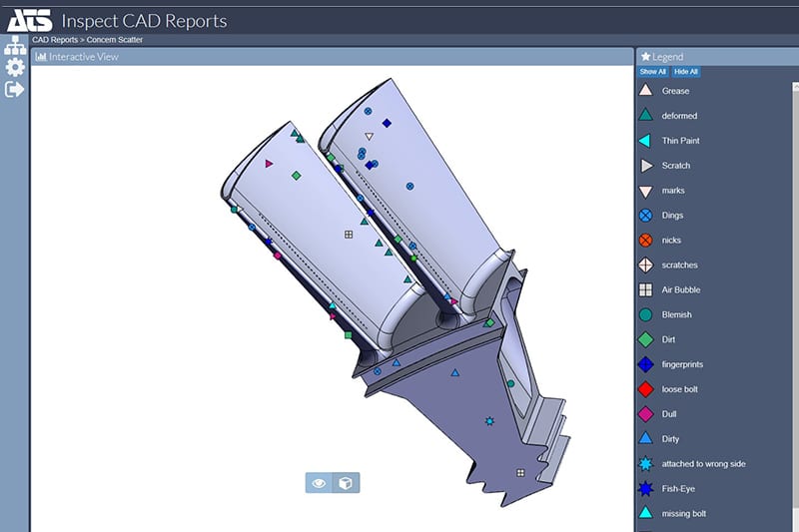This screenshot has height=532, width=799.
Task: Toggle Dings legend crossed-circle icon
Action: [645, 216]
